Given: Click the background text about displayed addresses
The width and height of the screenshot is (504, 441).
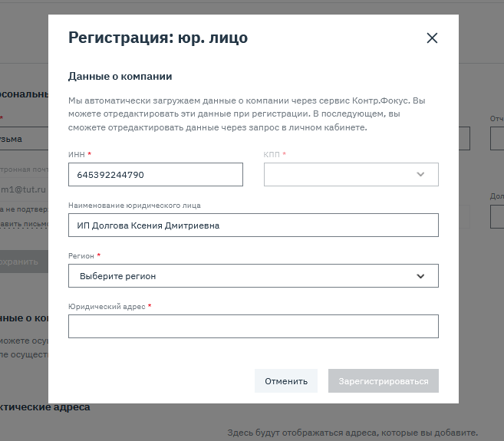Looking at the screenshot, I should 353,433.
